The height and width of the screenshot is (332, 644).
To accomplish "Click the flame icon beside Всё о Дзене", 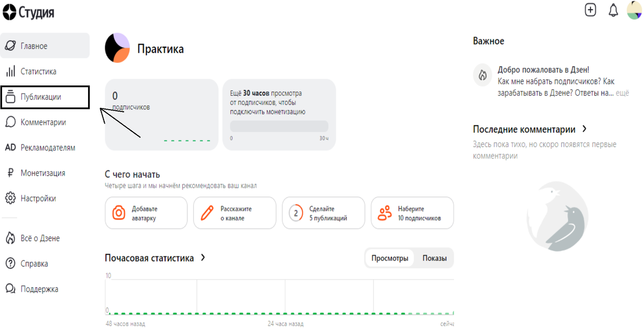I will pos(10,238).
